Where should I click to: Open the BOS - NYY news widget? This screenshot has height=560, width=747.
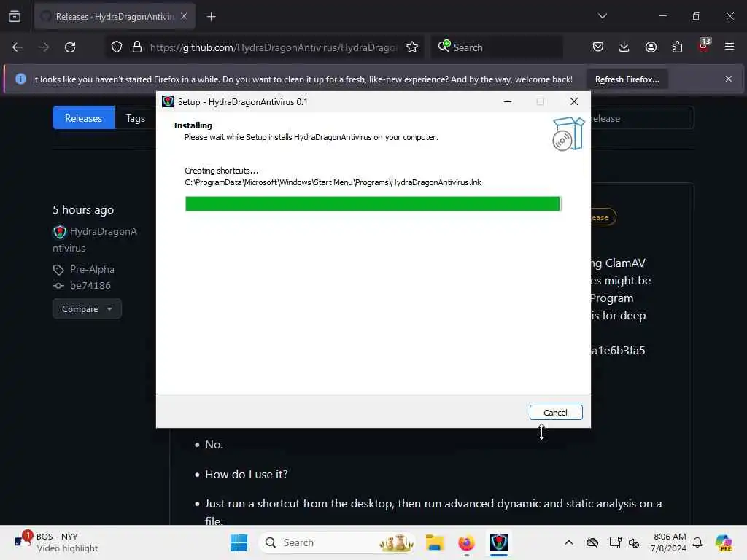pyautogui.click(x=57, y=542)
